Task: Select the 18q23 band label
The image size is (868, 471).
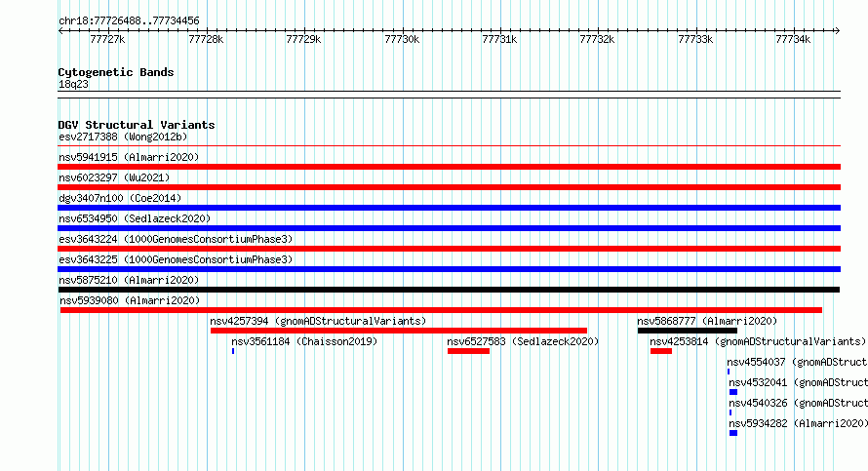Action: (x=73, y=84)
